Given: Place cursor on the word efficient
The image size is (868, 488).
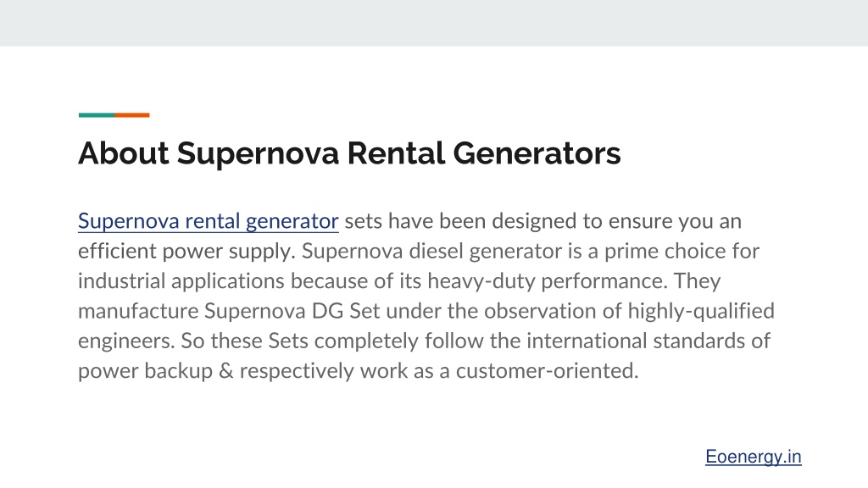Looking at the screenshot, I should (117, 251).
